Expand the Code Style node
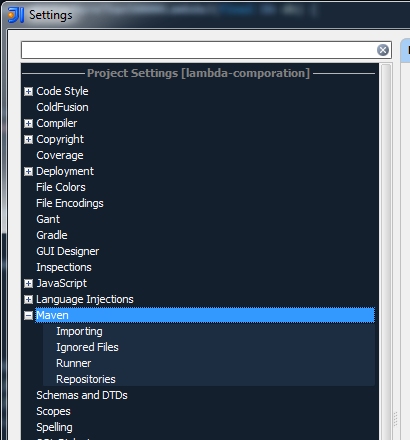The image size is (410, 440). pyautogui.click(x=29, y=91)
